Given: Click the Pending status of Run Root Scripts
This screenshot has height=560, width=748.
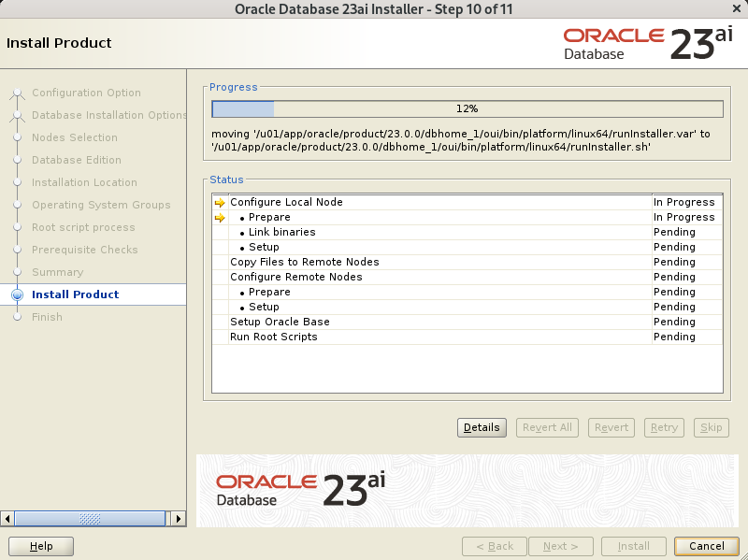Looking at the screenshot, I should [x=674, y=337].
